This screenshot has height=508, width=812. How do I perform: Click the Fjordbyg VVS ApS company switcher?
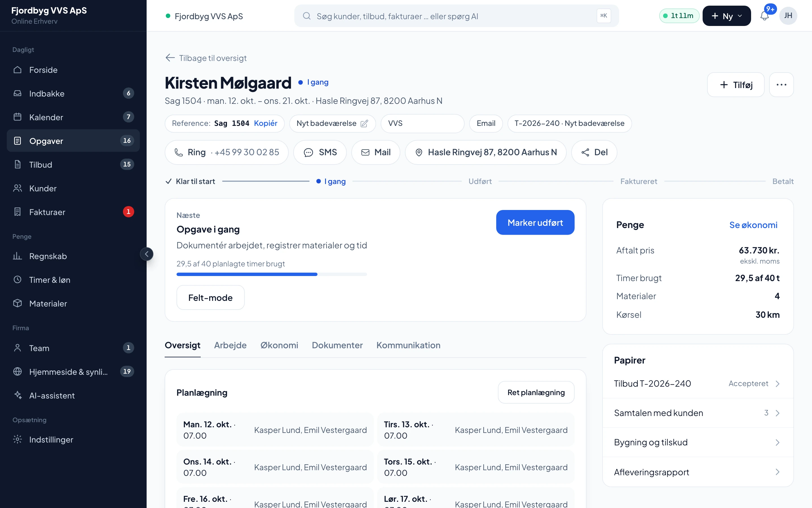click(204, 16)
